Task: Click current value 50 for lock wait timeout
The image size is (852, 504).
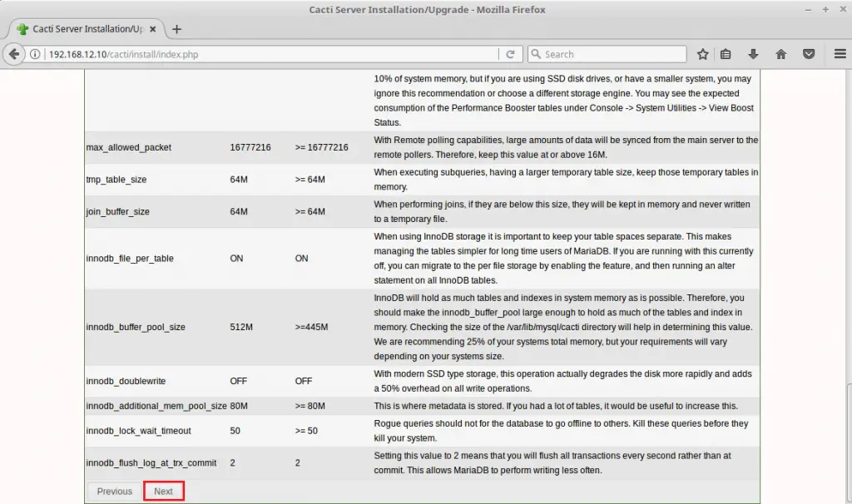Action: click(235, 431)
